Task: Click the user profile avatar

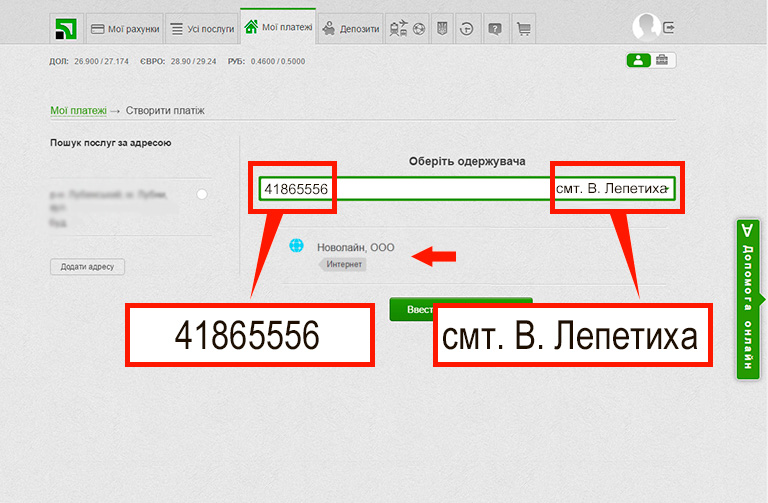Action: click(x=647, y=27)
